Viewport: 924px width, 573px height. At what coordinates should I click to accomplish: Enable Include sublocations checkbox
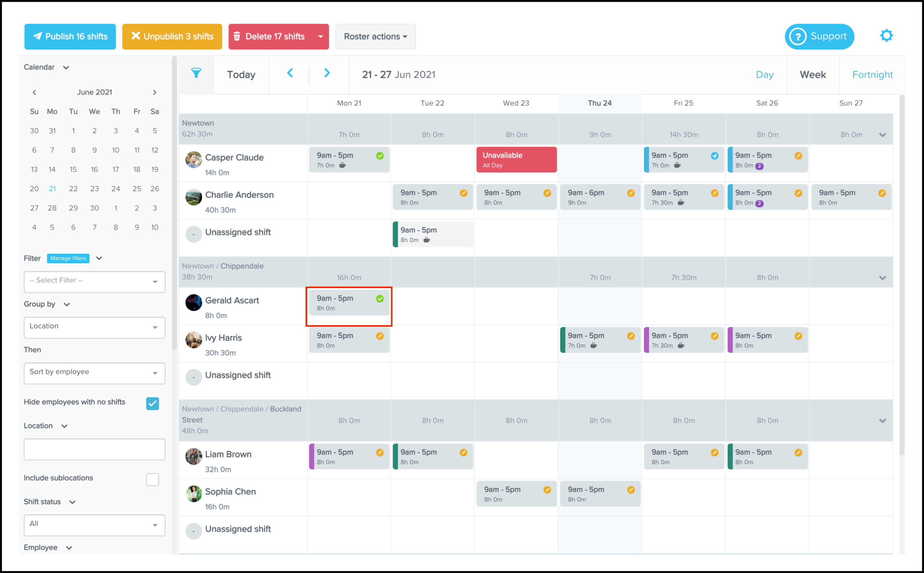152,479
